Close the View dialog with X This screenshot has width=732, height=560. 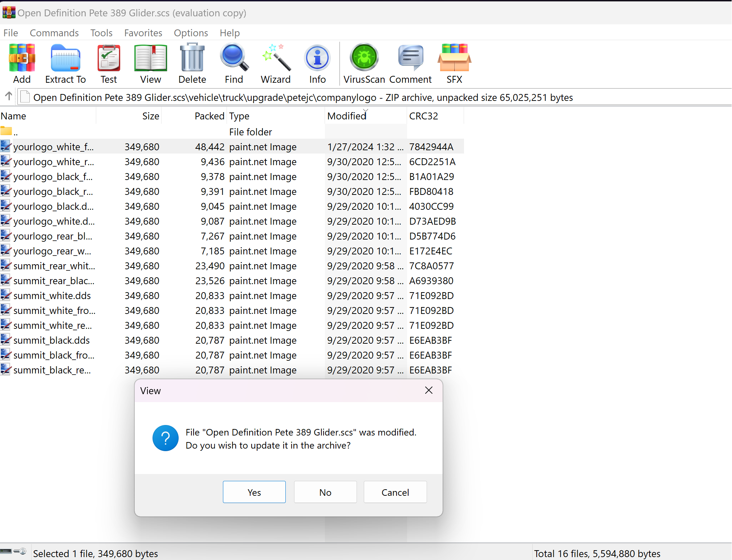coord(428,391)
